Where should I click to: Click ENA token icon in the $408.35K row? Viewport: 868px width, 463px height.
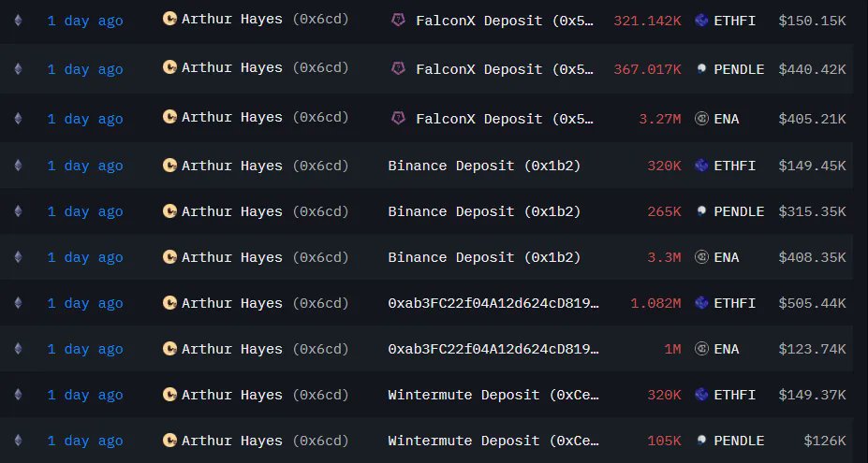[x=701, y=257]
